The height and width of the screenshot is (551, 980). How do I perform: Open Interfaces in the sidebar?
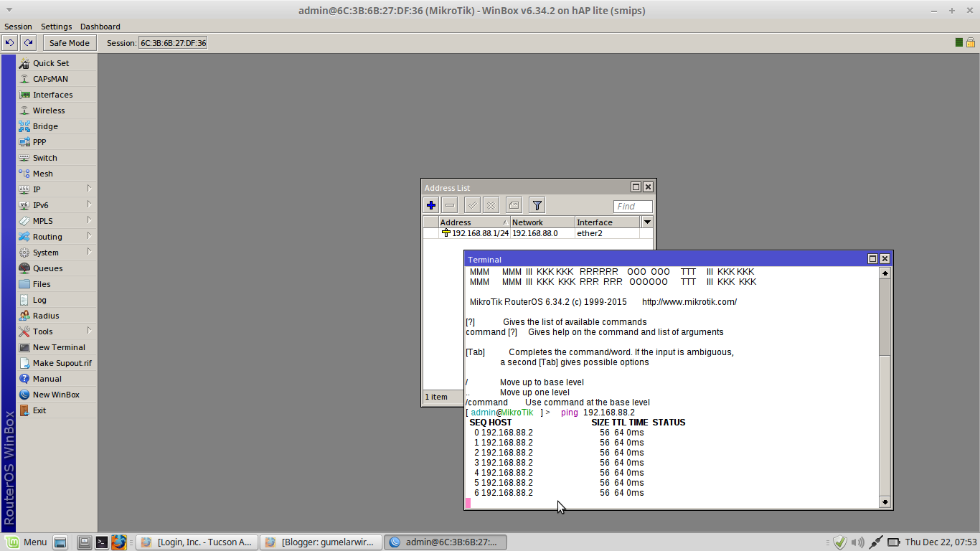57,95
